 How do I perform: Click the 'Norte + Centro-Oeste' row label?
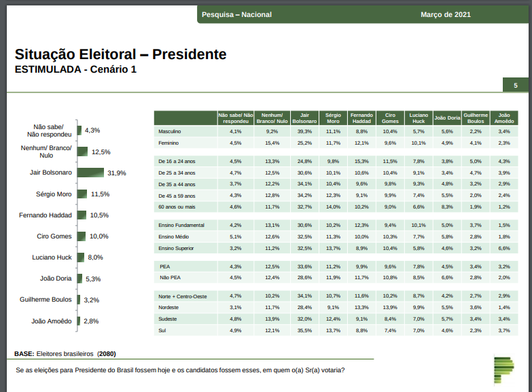point(181,296)
